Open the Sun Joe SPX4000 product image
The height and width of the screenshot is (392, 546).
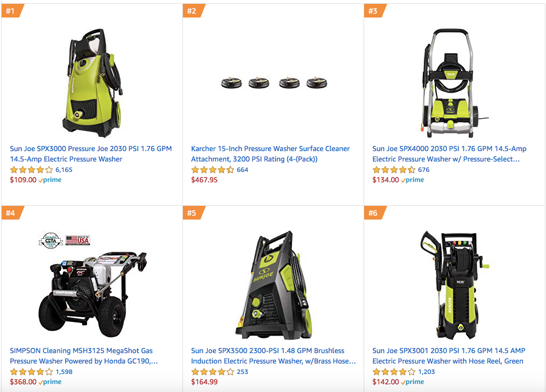pyautogui.click(x=450, y=83)
